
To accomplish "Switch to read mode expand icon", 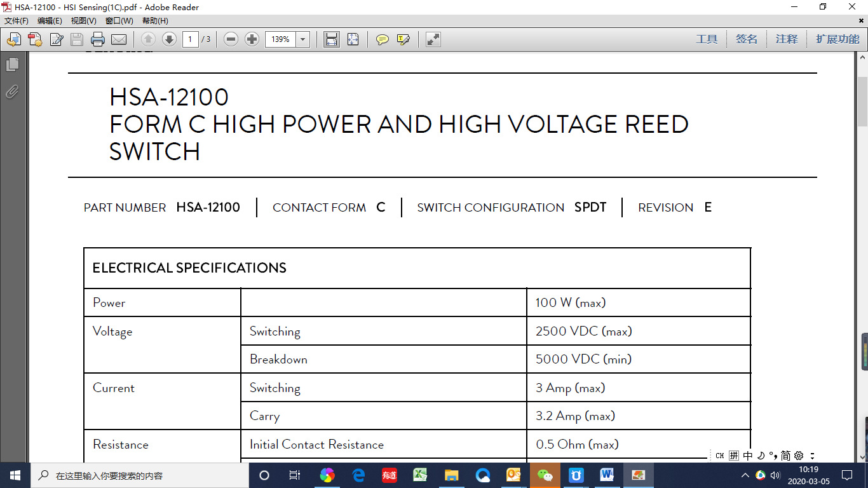I will [x=433, y=39].
